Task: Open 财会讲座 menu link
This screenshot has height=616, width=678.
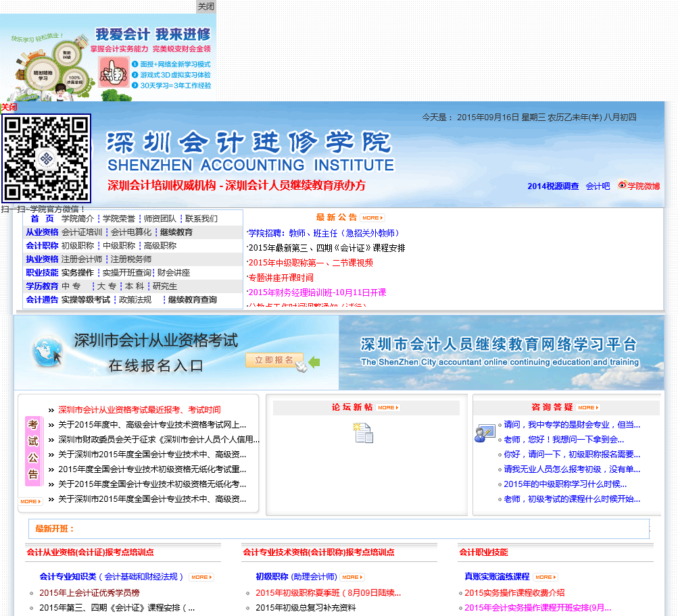Action: (x=174, y=273)
